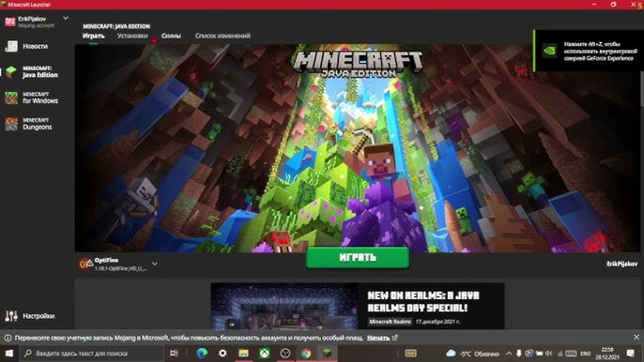Select Minecraft: Java Edition in sidebar
The width and height of the screenshot is (644, 362).
(35, 72)
